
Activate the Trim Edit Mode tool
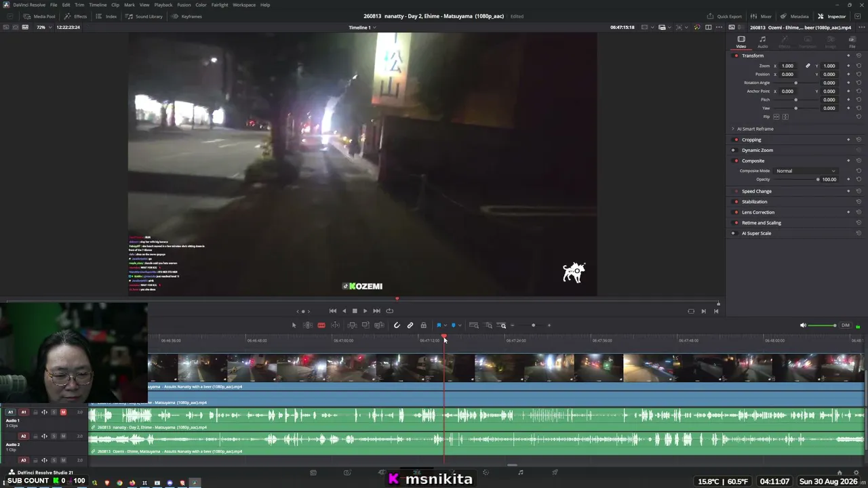pos(307,325)
